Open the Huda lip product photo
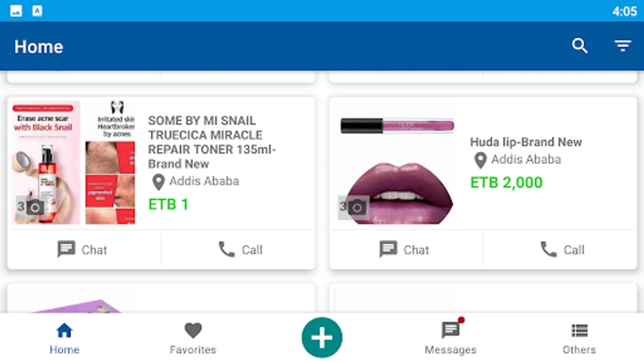Viewport: 644px width, 362px height. click(397, 163)
